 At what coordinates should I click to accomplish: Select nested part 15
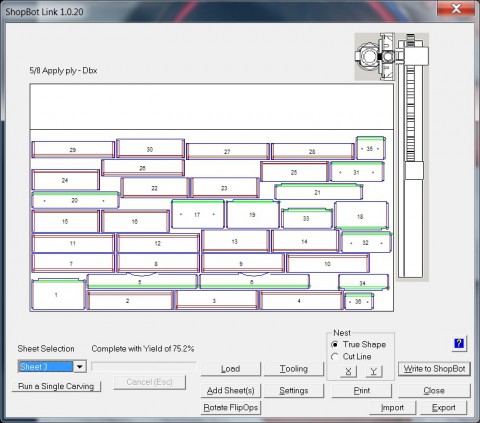[65, 221]
